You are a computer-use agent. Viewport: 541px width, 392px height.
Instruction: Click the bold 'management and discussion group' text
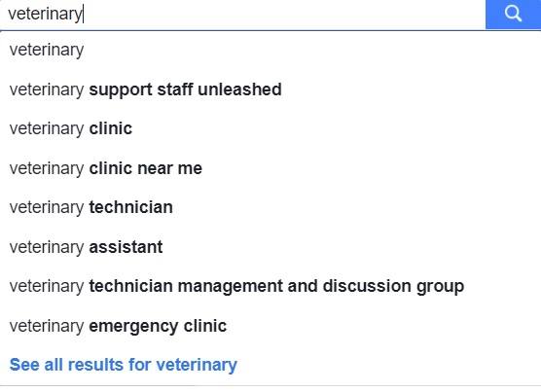(321, 287)
